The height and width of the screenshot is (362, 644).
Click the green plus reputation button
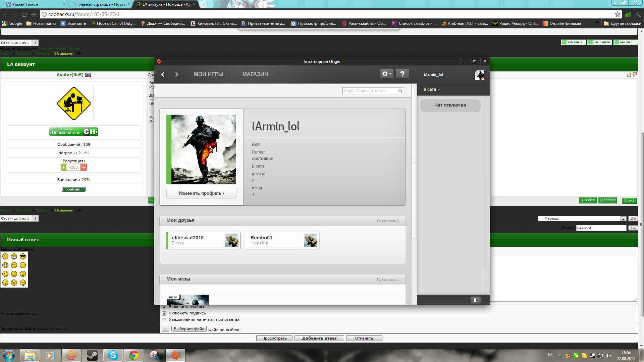click(63, 167)
